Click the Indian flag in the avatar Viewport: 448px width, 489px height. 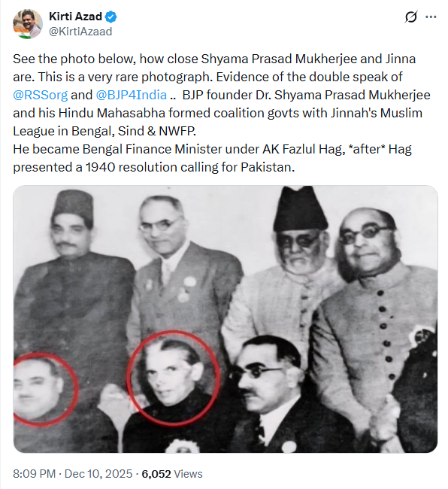[x=23, y=33]
